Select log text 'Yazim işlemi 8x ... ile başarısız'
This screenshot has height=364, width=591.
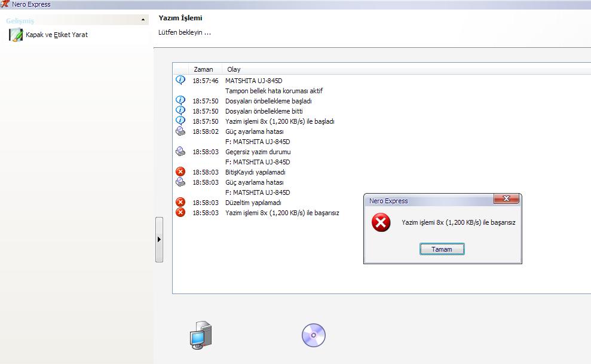tap(282, 213)
